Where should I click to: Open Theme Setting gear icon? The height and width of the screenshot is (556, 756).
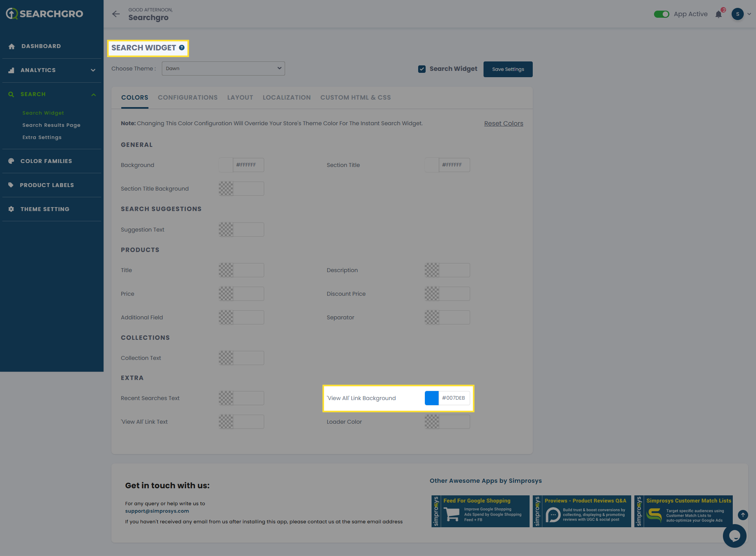point(11,209)
